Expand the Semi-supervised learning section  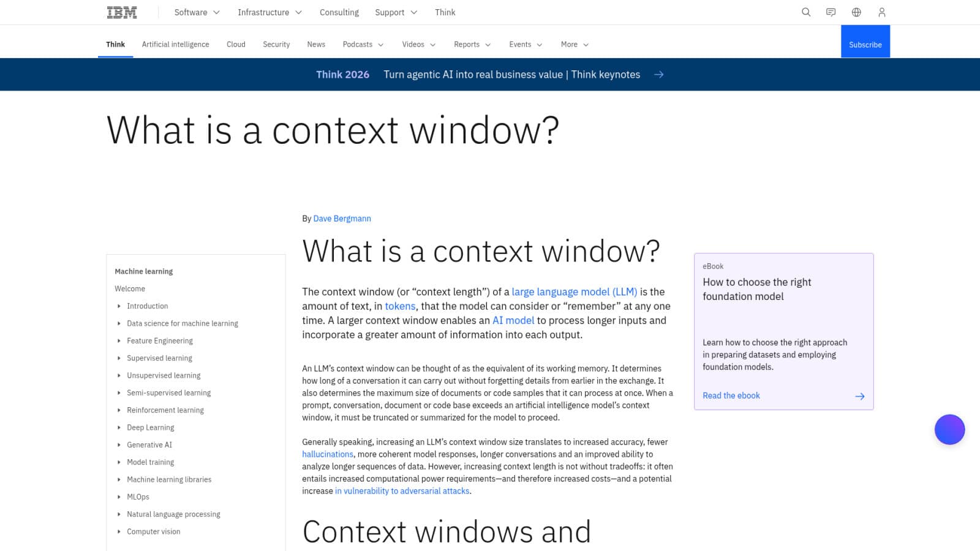coord(119,393)
